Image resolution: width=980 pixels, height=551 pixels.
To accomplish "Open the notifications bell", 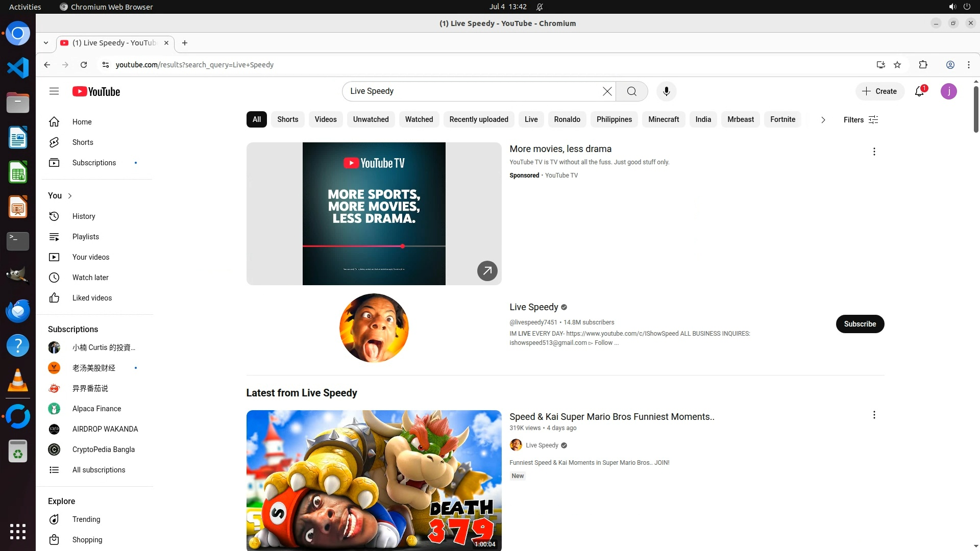I will point(919,91).
